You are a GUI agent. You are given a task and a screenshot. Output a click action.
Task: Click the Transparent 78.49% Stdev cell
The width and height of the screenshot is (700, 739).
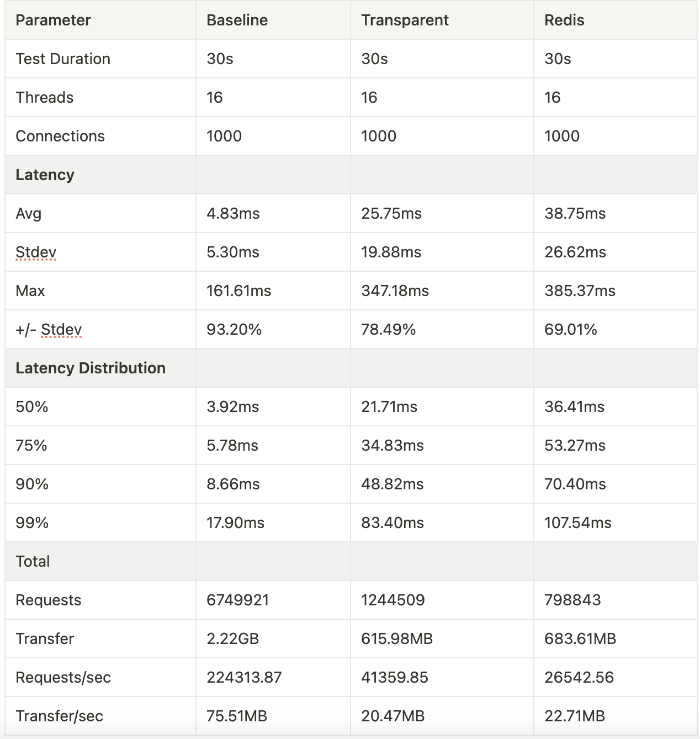point(388,330)
